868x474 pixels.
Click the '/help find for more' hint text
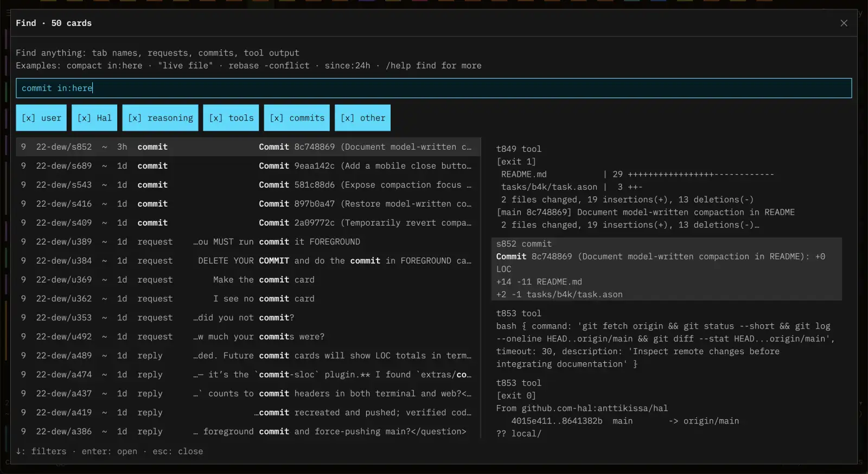(433, 66)
